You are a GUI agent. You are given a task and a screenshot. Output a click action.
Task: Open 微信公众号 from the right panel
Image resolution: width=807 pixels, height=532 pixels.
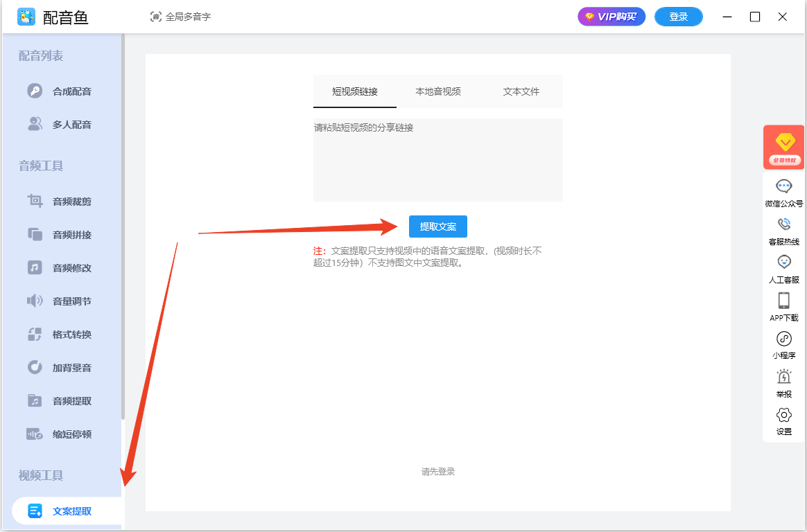[x=784, y=193]
